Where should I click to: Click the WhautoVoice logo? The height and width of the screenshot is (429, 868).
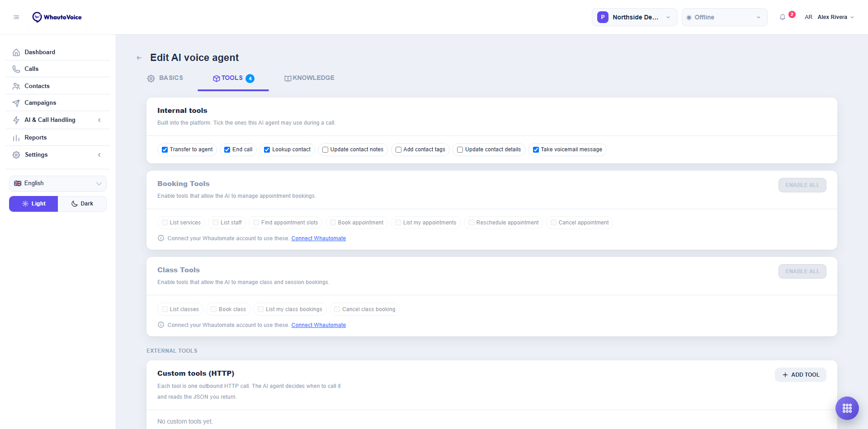point(57,17)
